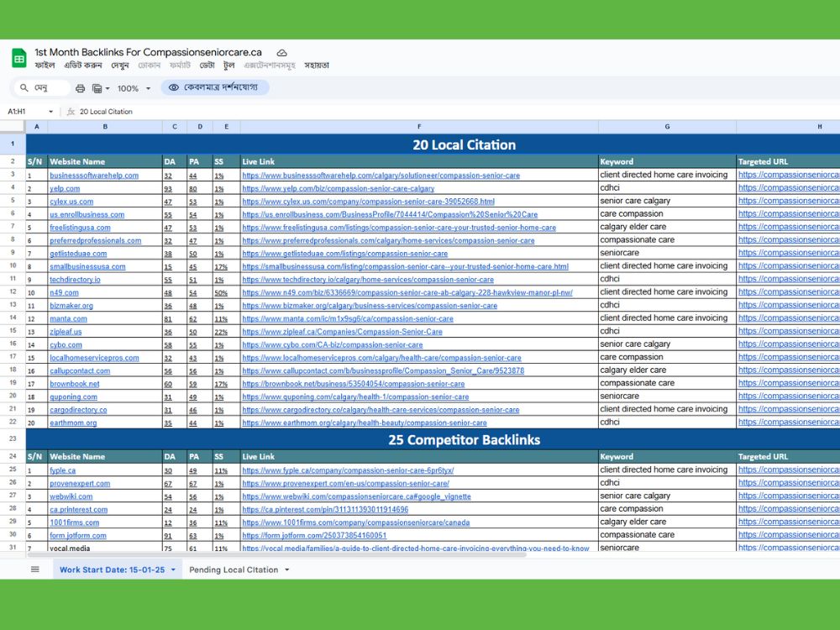Open the earthmom.org website link

(73, 423)
